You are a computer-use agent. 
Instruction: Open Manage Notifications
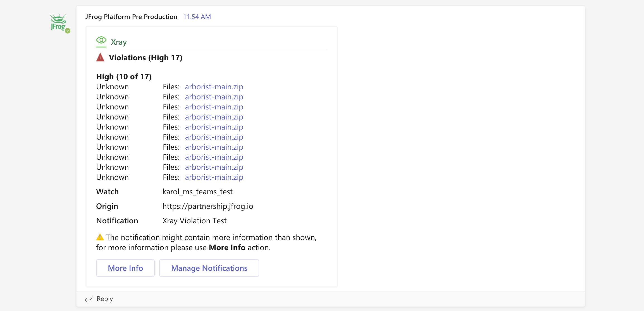[209, 268]
